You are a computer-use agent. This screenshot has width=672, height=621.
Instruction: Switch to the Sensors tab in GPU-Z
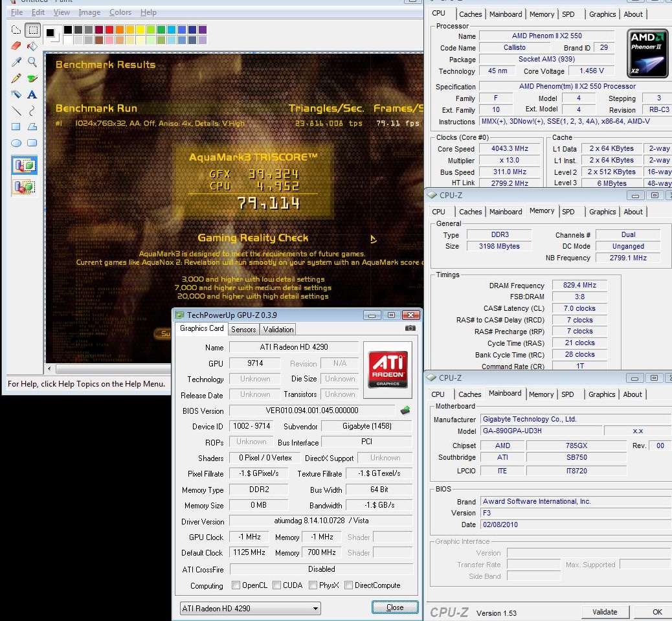243,329
